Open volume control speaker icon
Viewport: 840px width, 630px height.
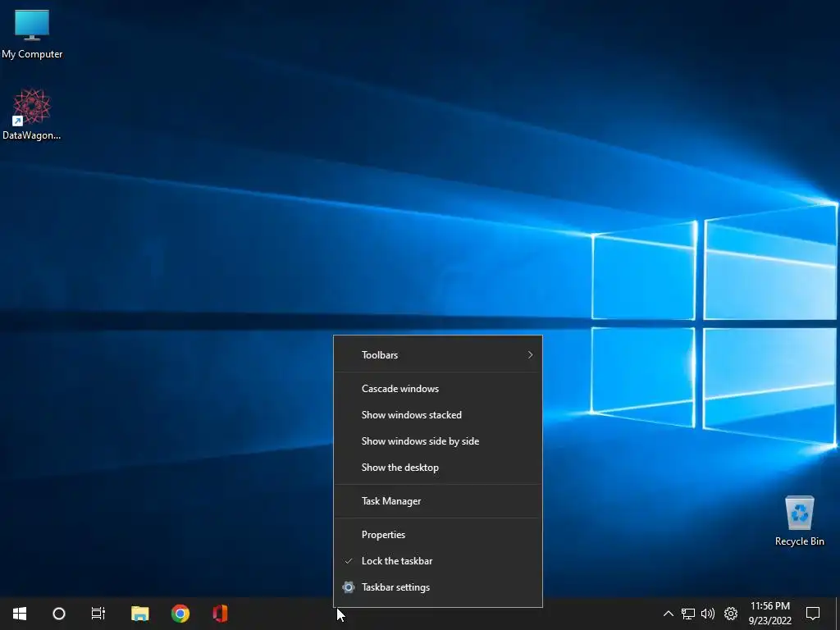708,614
